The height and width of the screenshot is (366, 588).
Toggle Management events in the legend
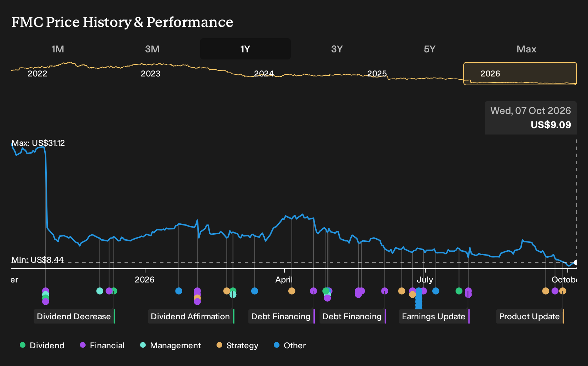pos(171,345)
